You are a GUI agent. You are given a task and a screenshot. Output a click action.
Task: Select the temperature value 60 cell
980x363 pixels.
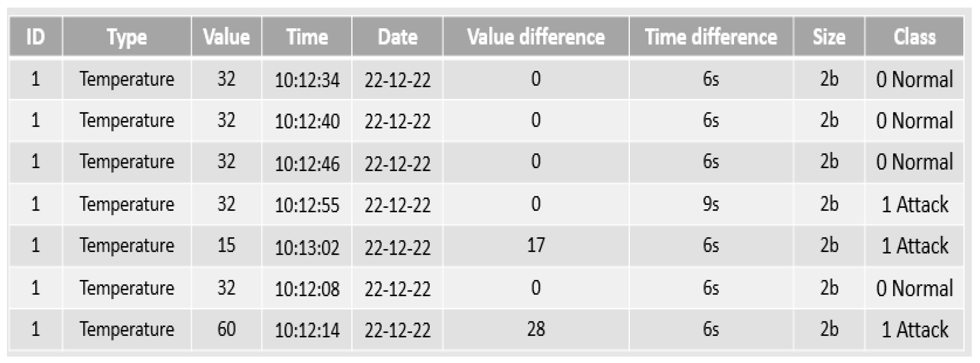click(226, 329)
